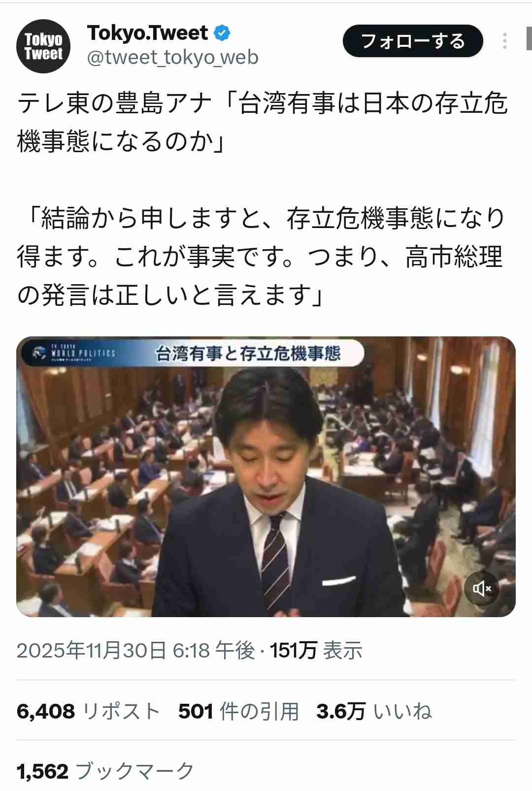Click the 台湾有事と存立危機事態 video caption banner
The image size is (532, 791).
point(248,353)
